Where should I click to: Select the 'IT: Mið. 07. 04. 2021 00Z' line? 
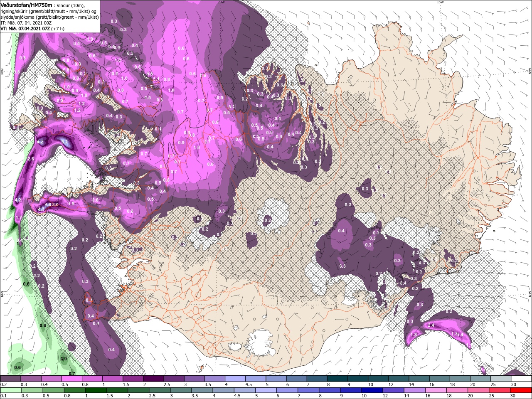tap(26, 23)
